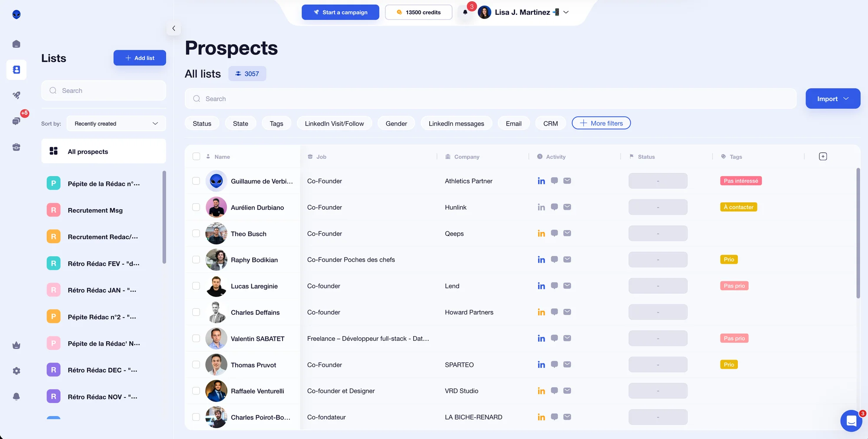Open the inbox chat icon with +5 badge
The image size is (868, 439).
[x=16, y=121]
